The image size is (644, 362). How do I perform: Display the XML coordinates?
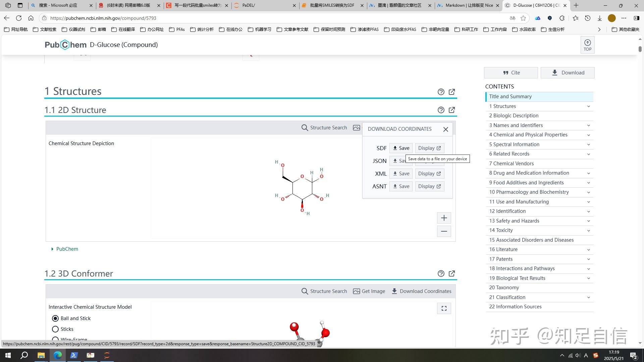tap(429, 174)
